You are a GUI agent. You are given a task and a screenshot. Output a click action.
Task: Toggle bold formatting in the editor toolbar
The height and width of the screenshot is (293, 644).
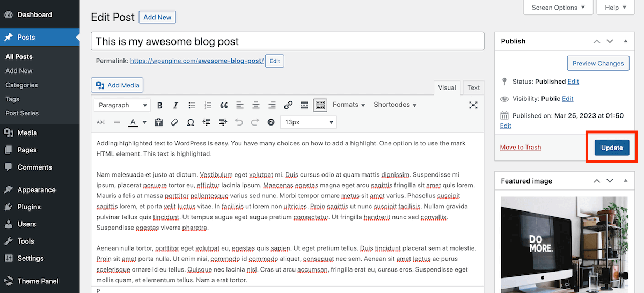[x=159, y=105]
